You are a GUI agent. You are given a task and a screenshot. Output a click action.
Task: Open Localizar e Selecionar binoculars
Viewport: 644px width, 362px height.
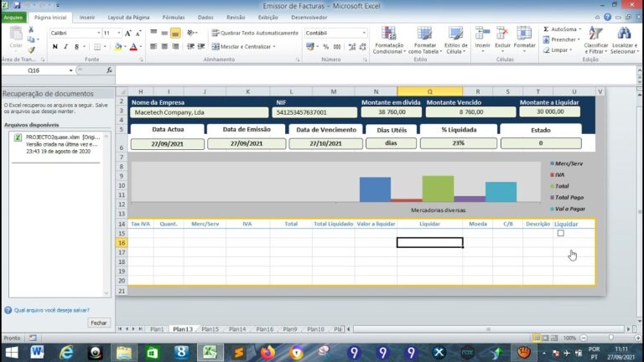(624, 40)
